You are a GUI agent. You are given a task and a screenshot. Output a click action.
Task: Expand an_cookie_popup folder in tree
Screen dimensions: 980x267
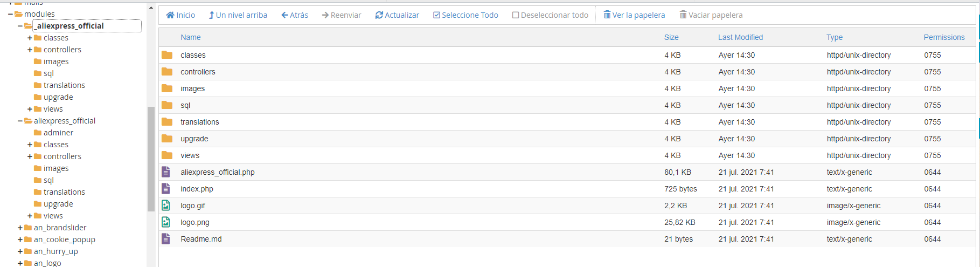20,239
